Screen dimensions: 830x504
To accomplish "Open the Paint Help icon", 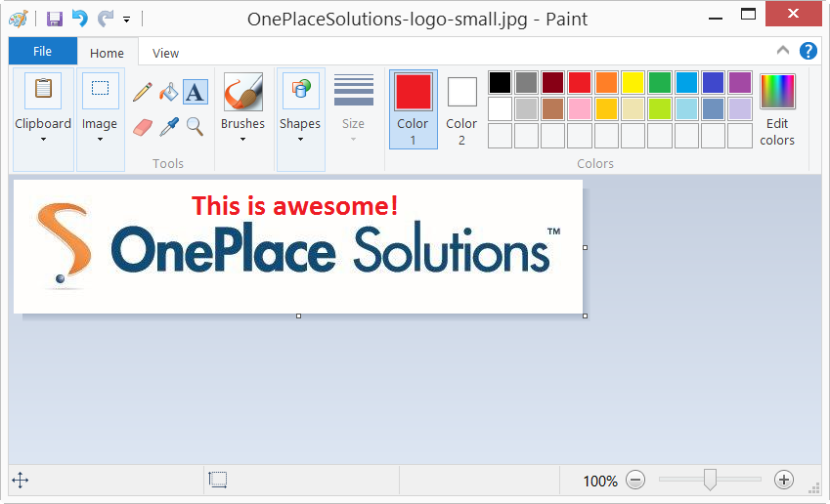I will [808, 52].
